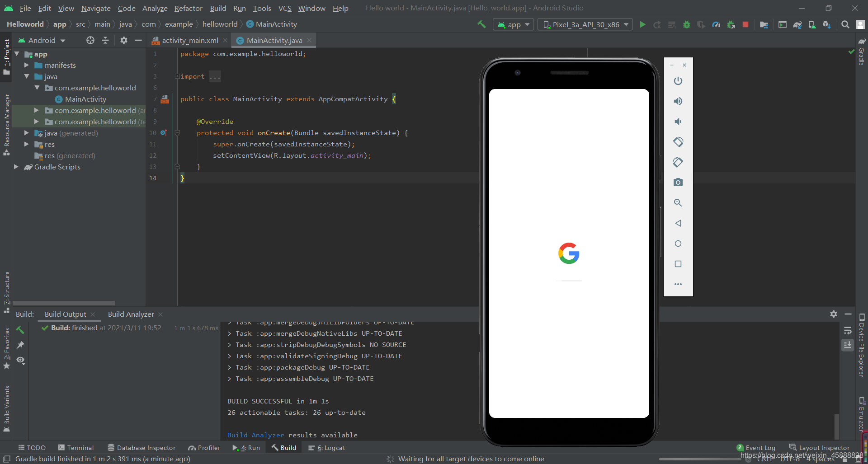Screen dimensions: 868x464
Task: Open project panel settings gear
Action: (x=124, y=40)
